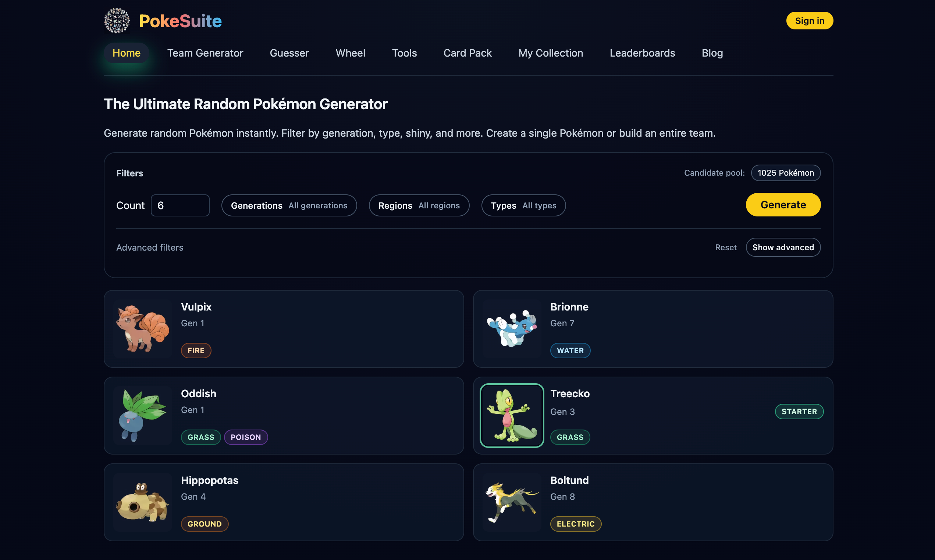Click the Count input field
This screenshot has height=560, width=935.
tap(180, 205)
